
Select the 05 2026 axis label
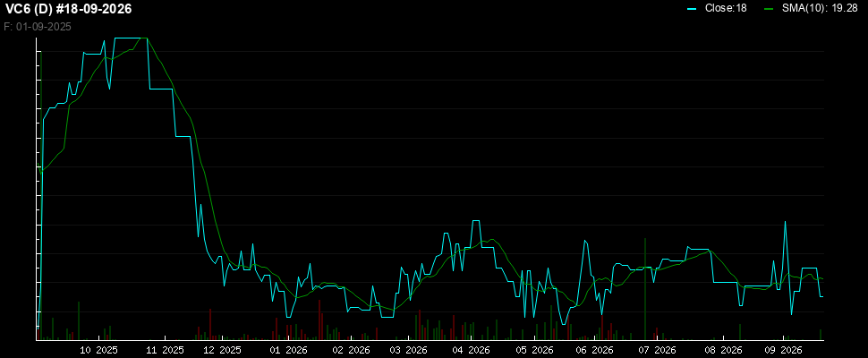point(535,350)
